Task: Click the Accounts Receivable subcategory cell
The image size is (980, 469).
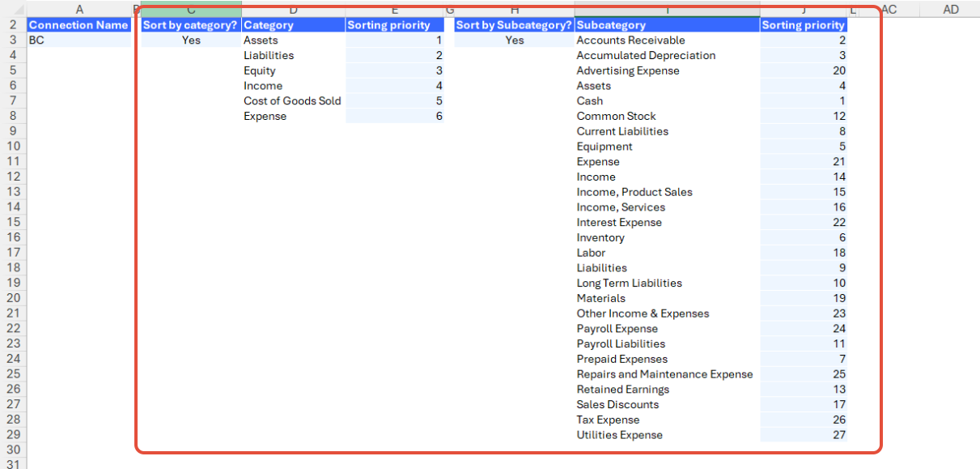Action: (x=667, y=40)
